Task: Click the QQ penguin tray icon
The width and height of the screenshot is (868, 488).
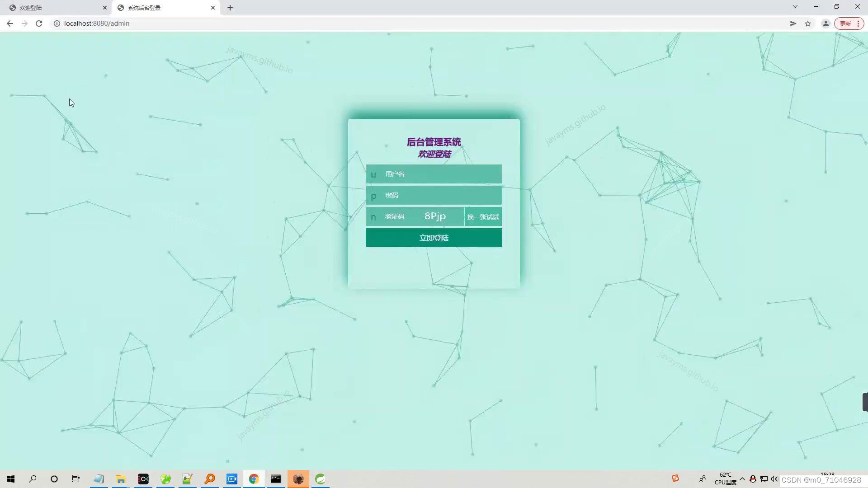Action: (753, 479)
